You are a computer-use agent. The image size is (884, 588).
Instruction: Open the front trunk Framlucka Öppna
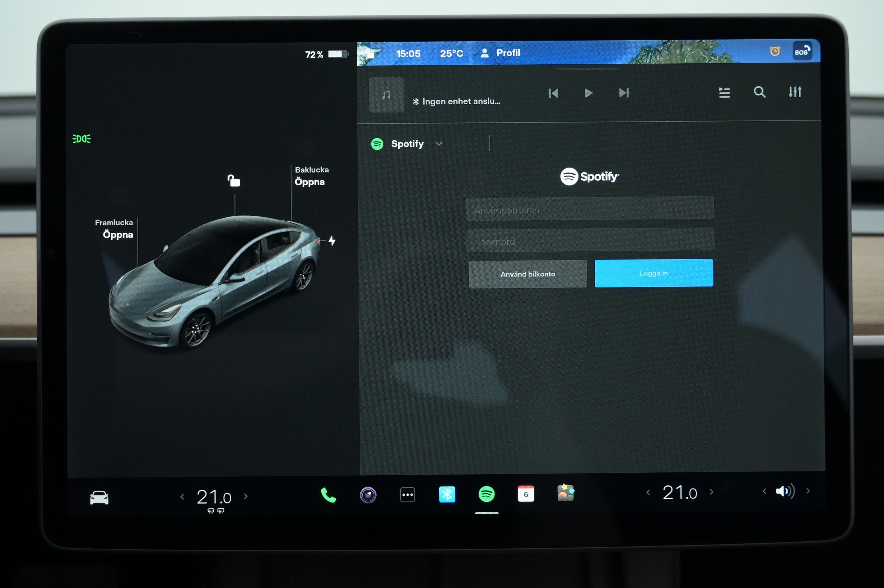pos(114,229)
